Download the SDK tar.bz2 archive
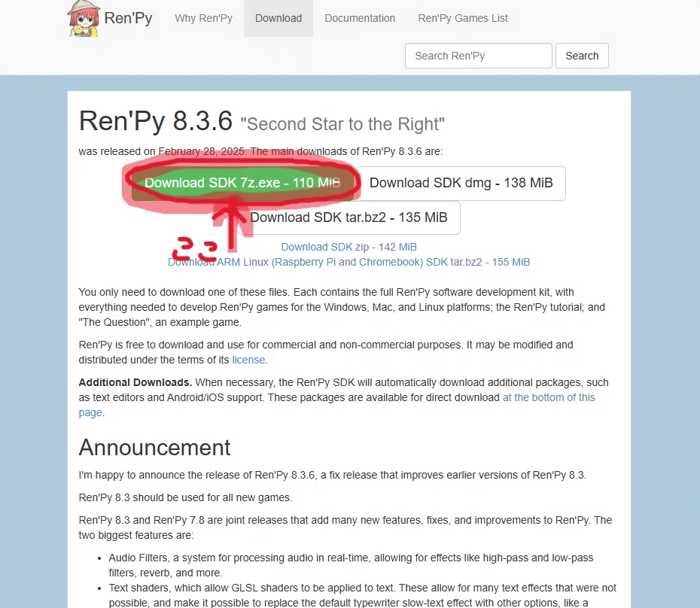 (350, 217)
